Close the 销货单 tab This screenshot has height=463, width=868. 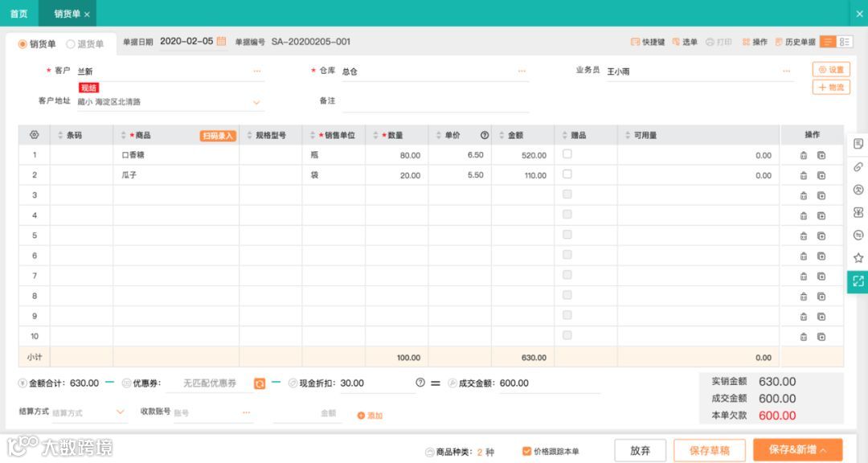coord(87,14)
